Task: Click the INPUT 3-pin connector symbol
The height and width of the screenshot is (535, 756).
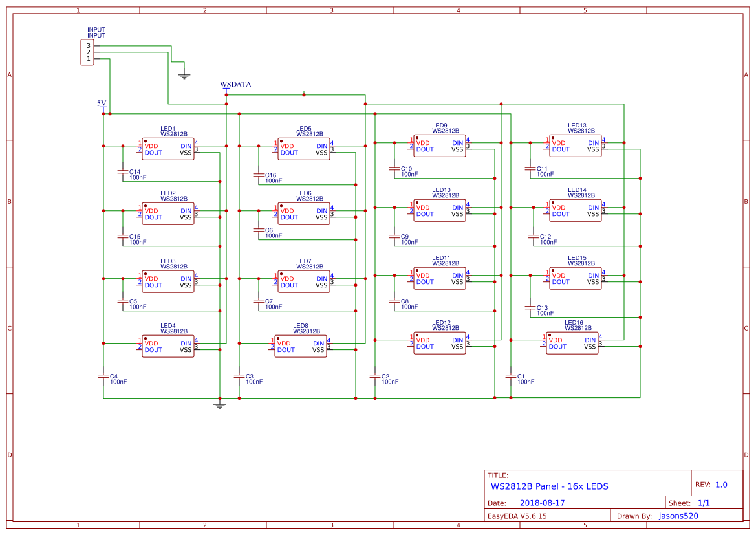Action: pyautogui.click(x=87, y=52)
